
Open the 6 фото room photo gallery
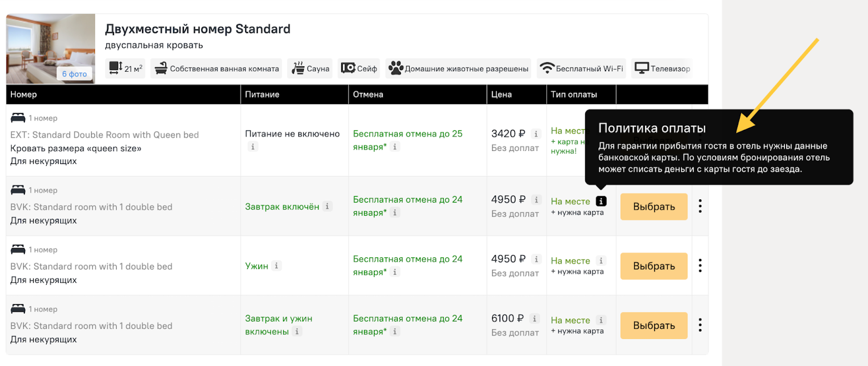pos(74,74)
